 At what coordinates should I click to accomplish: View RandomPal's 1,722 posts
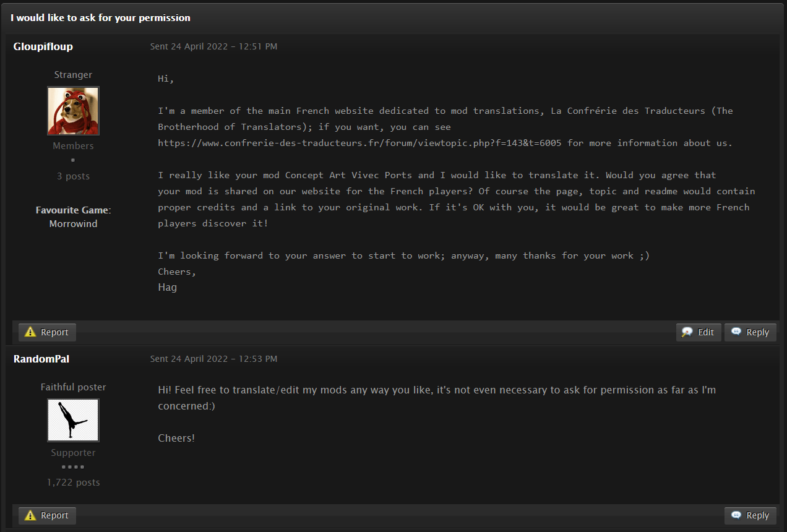(x=73, y=483)
